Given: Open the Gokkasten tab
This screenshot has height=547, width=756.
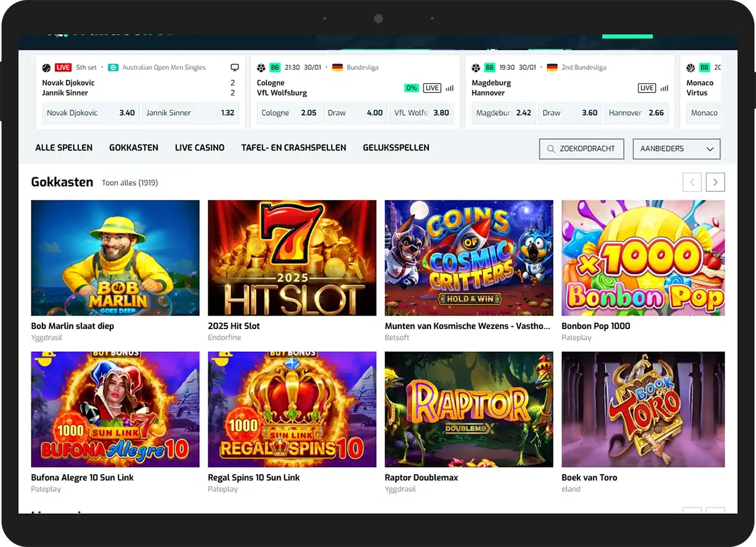Looking at the screenshot, I should pos(134,148).
